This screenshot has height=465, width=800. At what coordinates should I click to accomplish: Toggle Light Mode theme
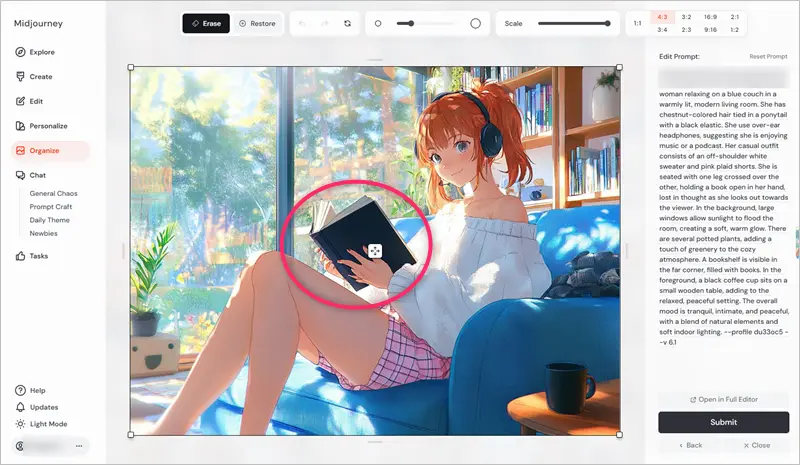[49, 424]
